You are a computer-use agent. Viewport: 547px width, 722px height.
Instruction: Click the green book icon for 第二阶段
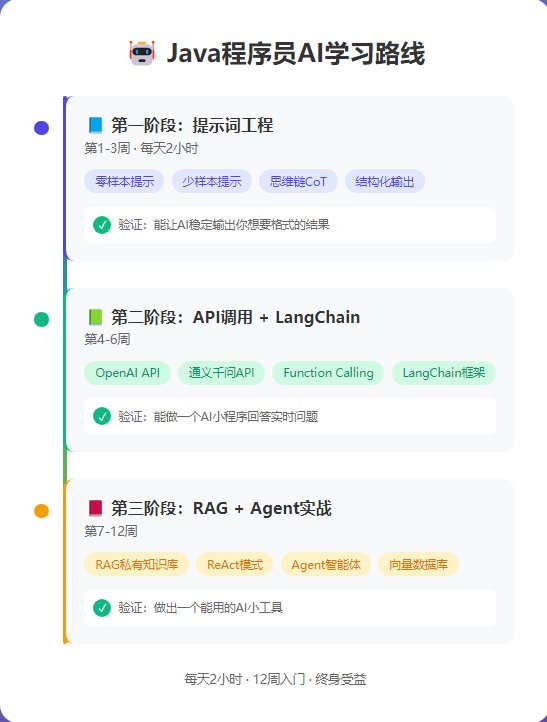coord(95,317)
